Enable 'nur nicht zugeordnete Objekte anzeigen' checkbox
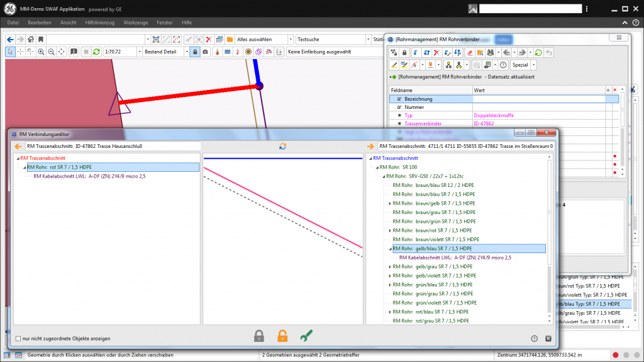 [x=18, y=338]
